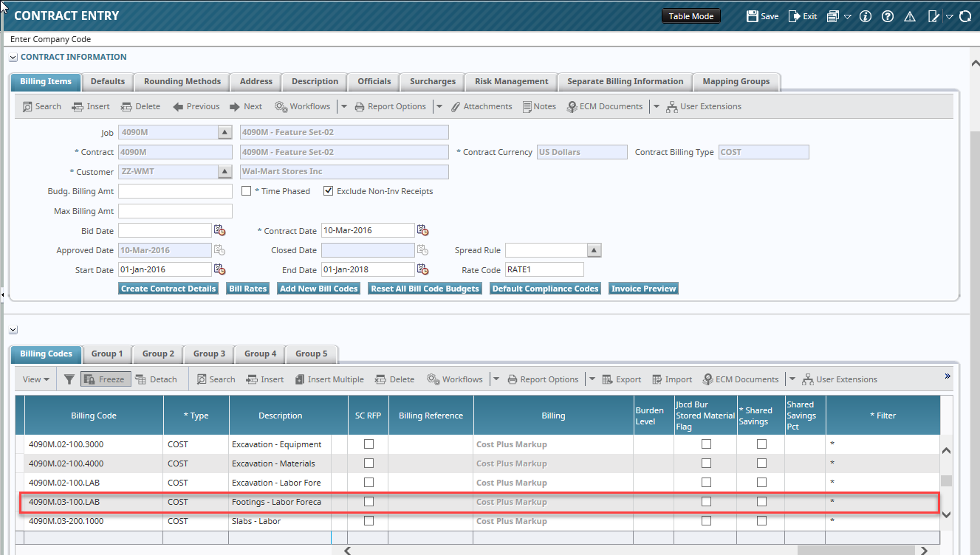Collapse the Contract Information section
The width and height of the screenshot is (980, 555).
coord(13,58)
